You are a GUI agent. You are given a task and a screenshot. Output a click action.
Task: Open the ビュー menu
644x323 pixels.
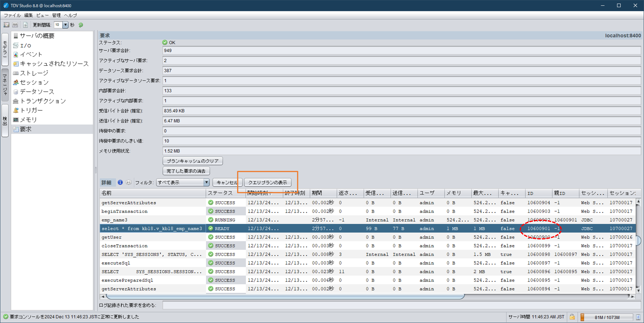coord(42,15)
